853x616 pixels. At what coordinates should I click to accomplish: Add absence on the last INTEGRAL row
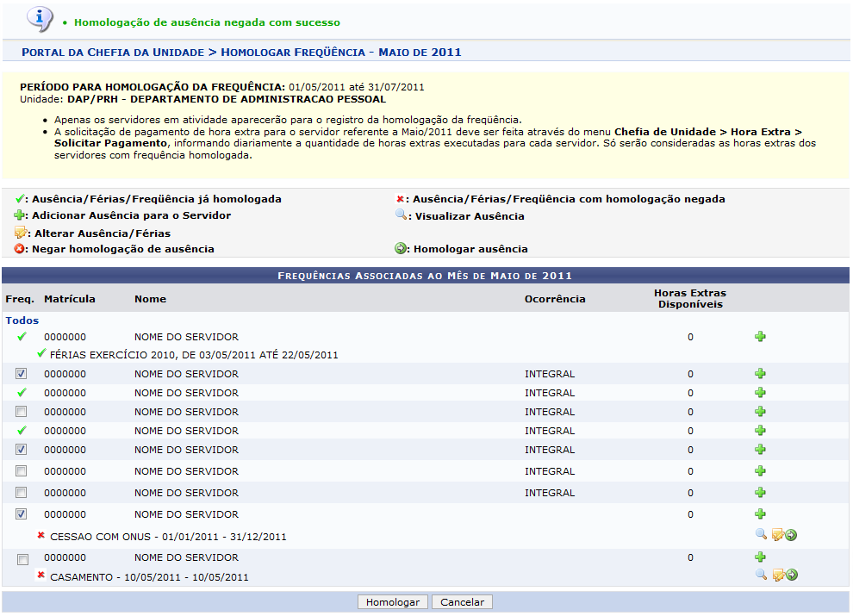760,493
